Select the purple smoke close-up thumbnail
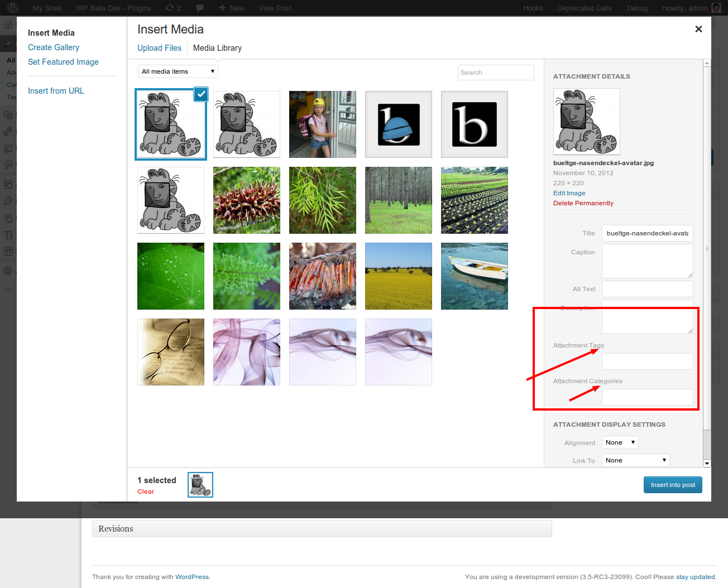Image resolution: width=728 pixels, height=588 pixels. point(247,352)
